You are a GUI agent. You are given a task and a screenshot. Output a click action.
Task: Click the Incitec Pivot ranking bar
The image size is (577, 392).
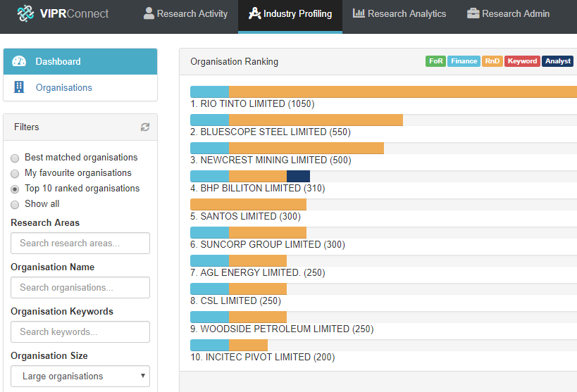(x=229, y=345)
